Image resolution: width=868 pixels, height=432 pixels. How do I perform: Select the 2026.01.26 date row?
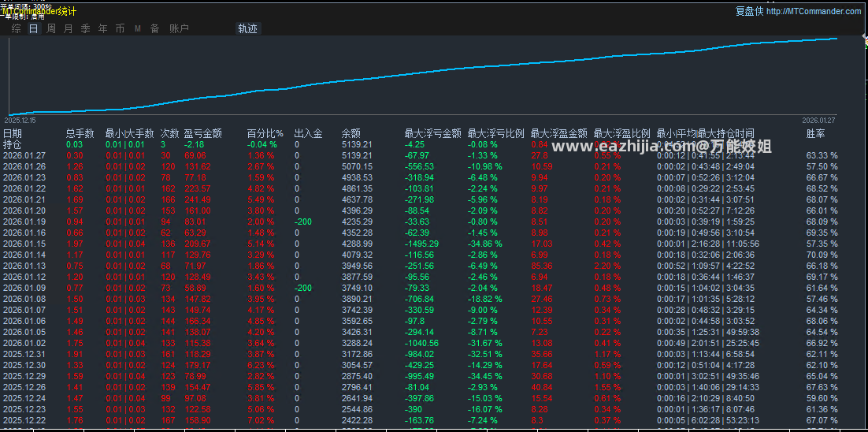[24, 166]
